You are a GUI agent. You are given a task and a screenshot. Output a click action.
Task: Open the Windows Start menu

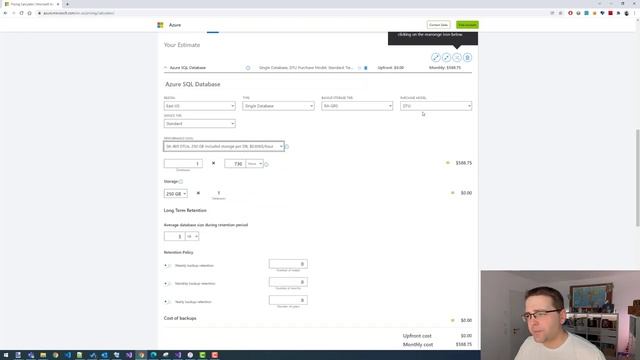click(x=6, y=355)
